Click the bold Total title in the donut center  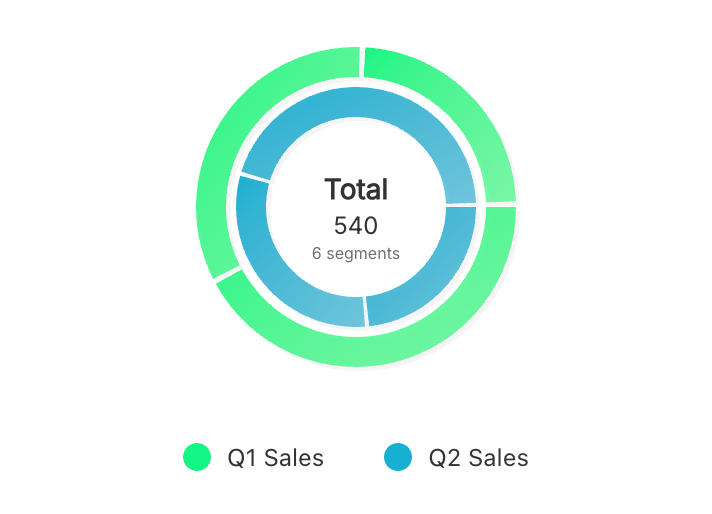tap(356, 189)
